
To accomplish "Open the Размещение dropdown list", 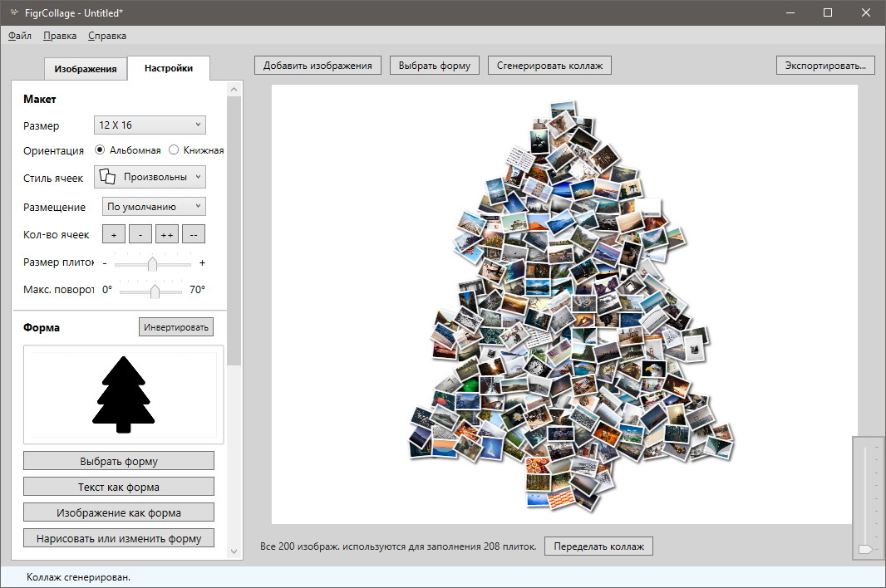I will (154, 207).
